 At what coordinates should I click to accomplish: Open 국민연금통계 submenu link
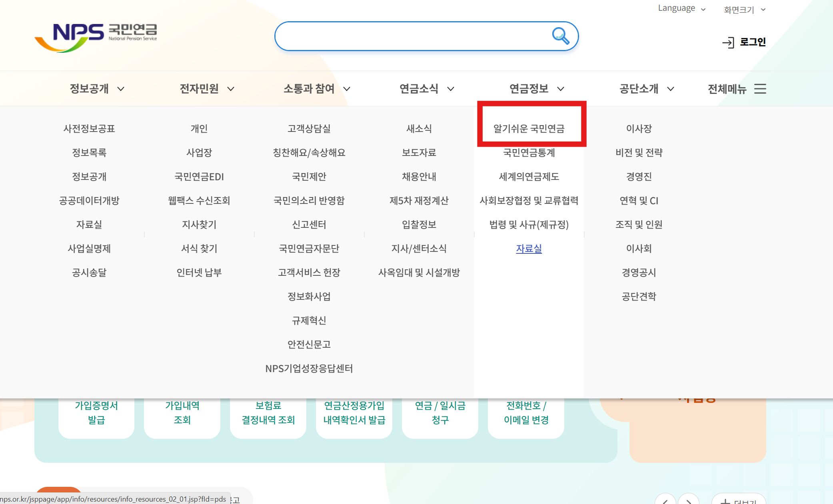(529, 153)
